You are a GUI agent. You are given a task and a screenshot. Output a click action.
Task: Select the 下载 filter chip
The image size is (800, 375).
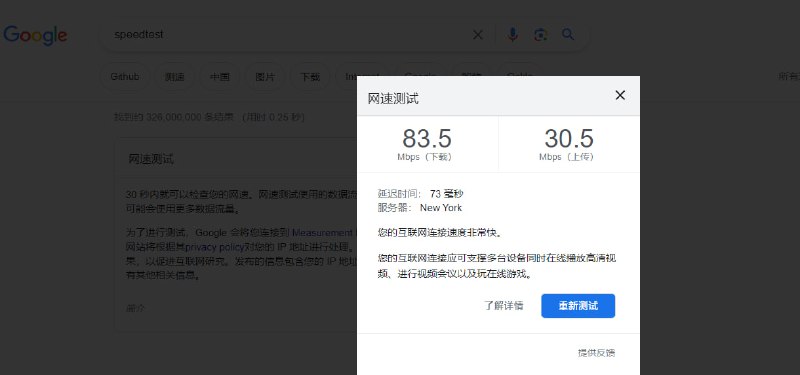[x=310, y=77]
